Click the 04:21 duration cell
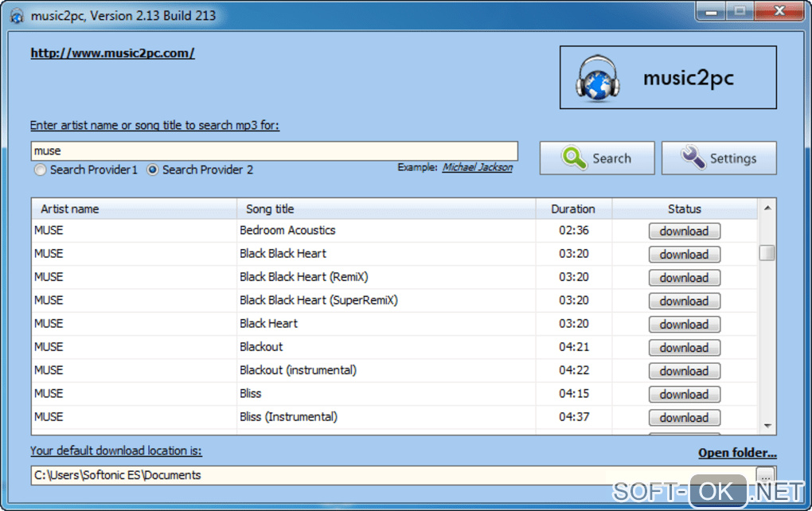Screen dimensions: 812x511 [x=574, y=347]
